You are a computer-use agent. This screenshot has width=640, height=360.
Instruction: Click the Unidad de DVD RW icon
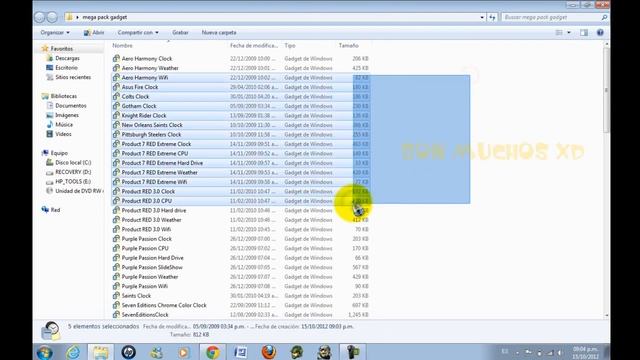coord(50,191)
